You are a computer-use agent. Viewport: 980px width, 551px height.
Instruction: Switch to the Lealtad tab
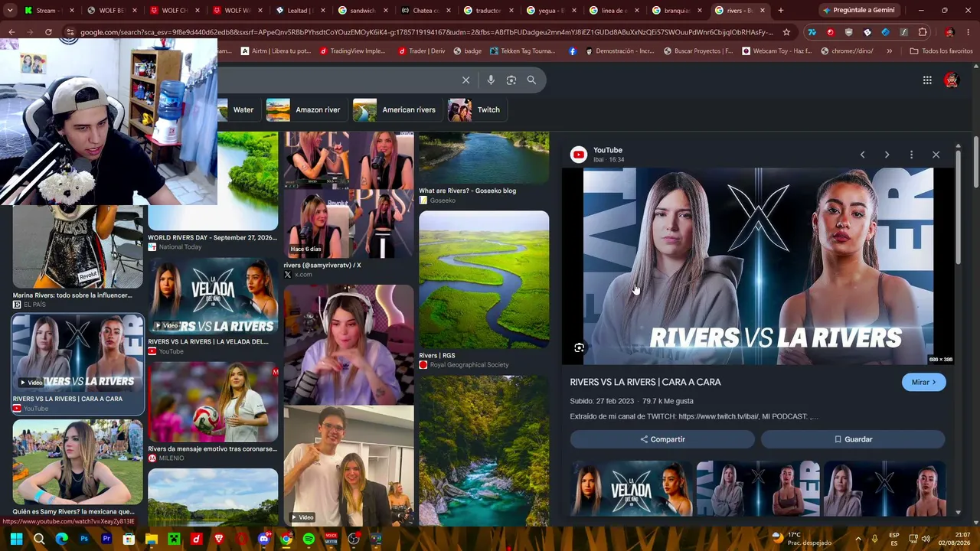click(301, 11)
